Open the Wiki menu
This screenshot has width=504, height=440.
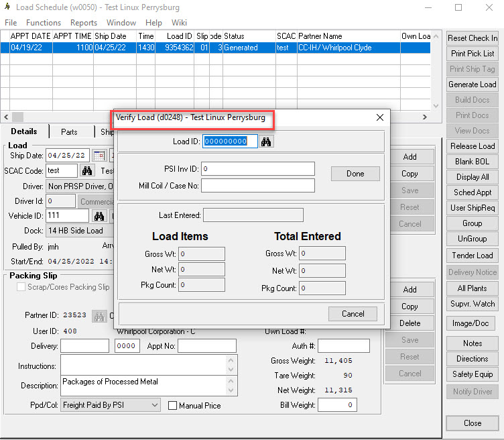pyautogui.click(x=179, y=23)
